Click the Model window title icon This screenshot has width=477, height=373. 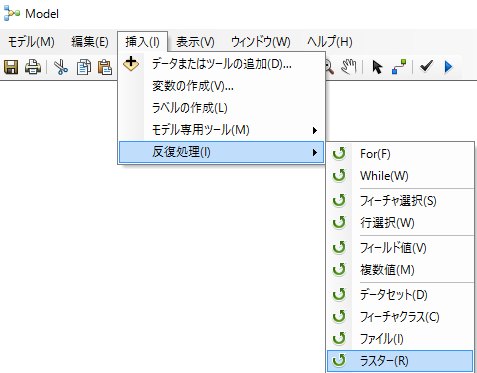point(12,13)
